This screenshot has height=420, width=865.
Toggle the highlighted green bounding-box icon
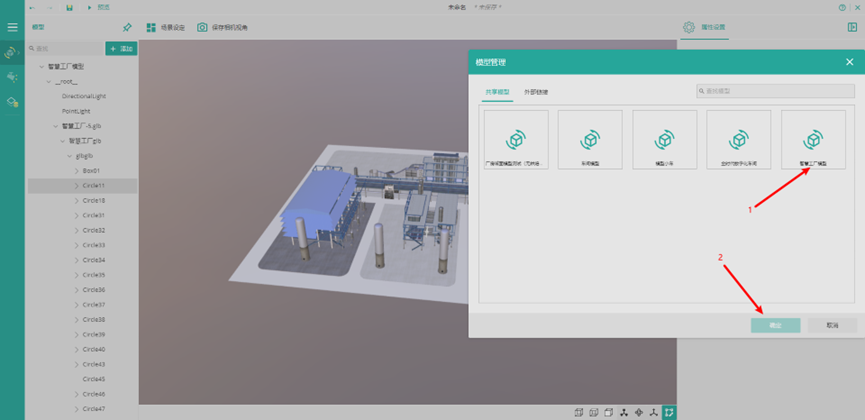(669, 412)
